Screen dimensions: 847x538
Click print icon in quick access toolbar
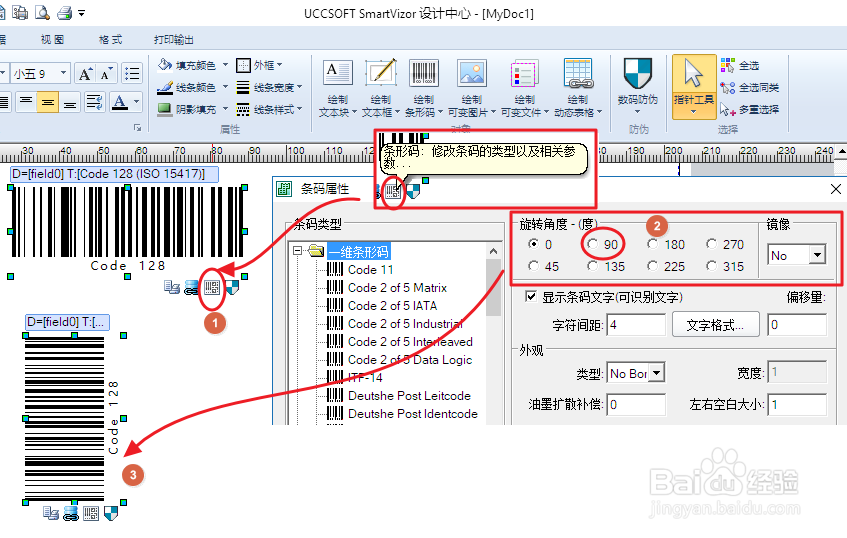pos(65,12)
